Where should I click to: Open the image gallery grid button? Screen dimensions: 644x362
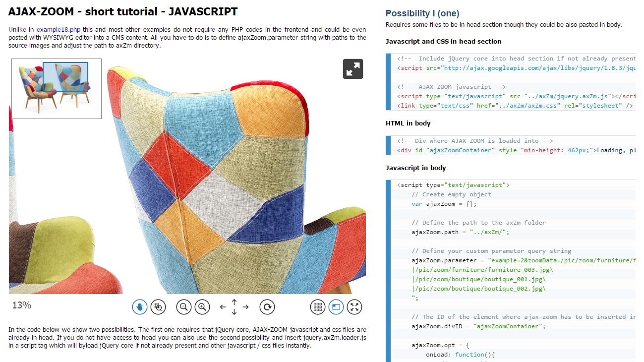[x=318, y=307]
